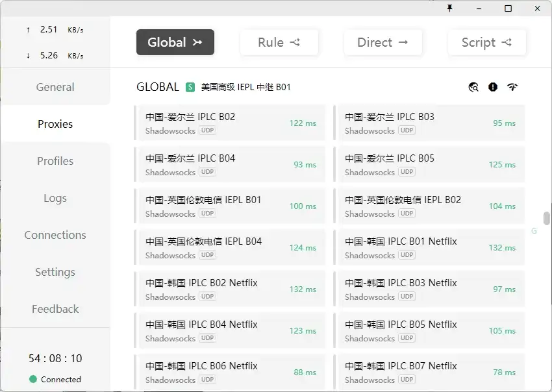The width and height of the screenshot is (552, 392).
Task: Click the 104 ms latency of 伦敦电信 B02
Action: tap(502, 206)
